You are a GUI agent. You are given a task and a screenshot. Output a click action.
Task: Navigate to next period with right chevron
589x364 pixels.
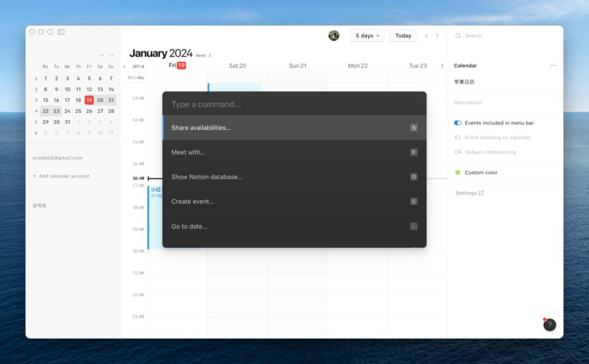pyautogui.click(x=437, y=35)
